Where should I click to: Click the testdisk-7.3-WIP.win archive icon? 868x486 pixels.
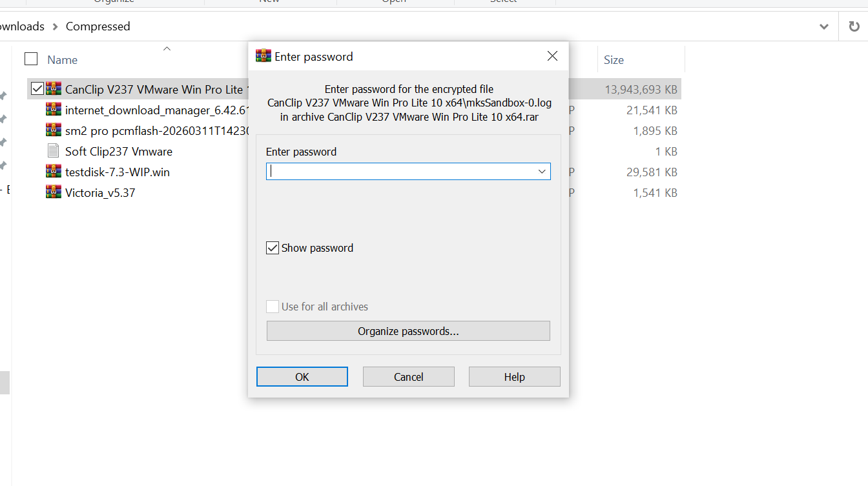click(54, 172)
